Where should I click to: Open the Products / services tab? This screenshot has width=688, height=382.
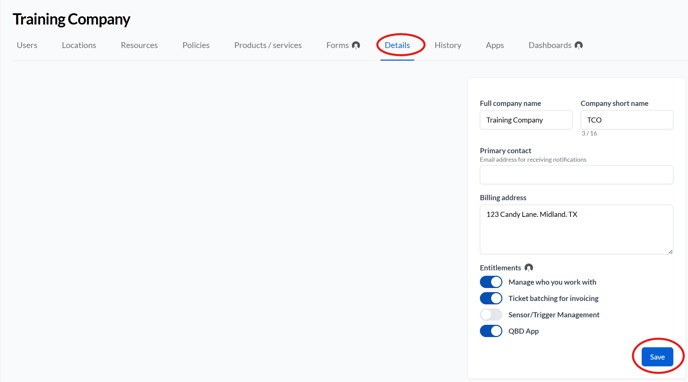click(268, 45)
